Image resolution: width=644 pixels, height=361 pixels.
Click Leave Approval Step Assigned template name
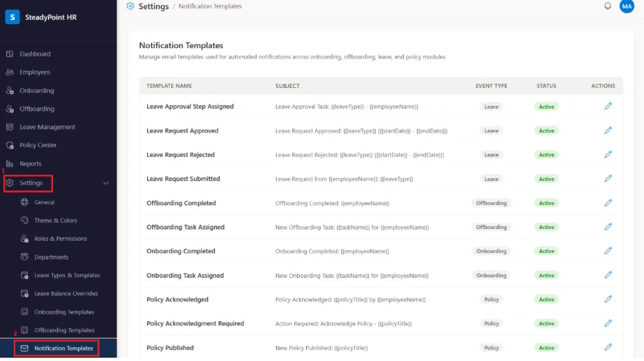click(x=190, y=107)
